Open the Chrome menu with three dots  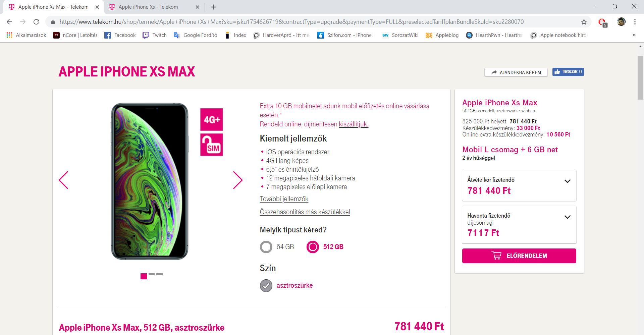tap(635, 22)
